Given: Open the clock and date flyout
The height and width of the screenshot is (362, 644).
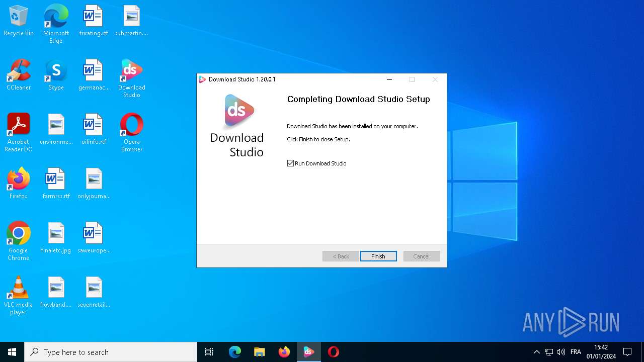Looking at the screenshot, I should point(601,352).
